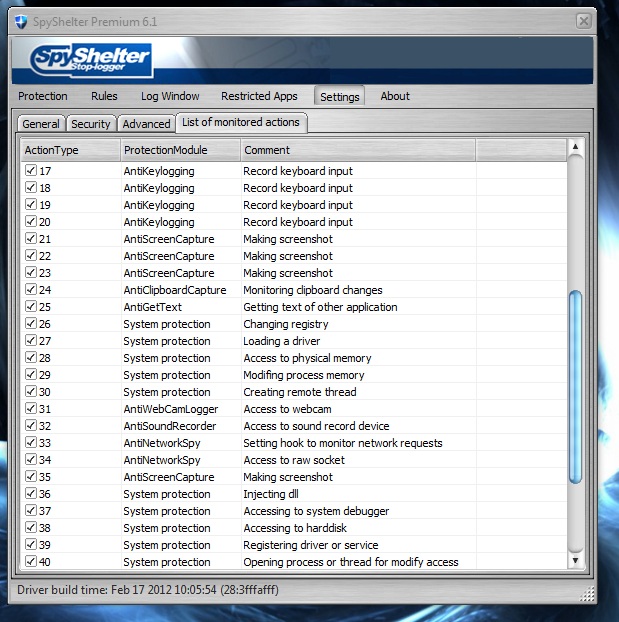619x622 pixels.
Task: Select 'AntiWebCamLogger' module cell
Action: click(171, 409)
